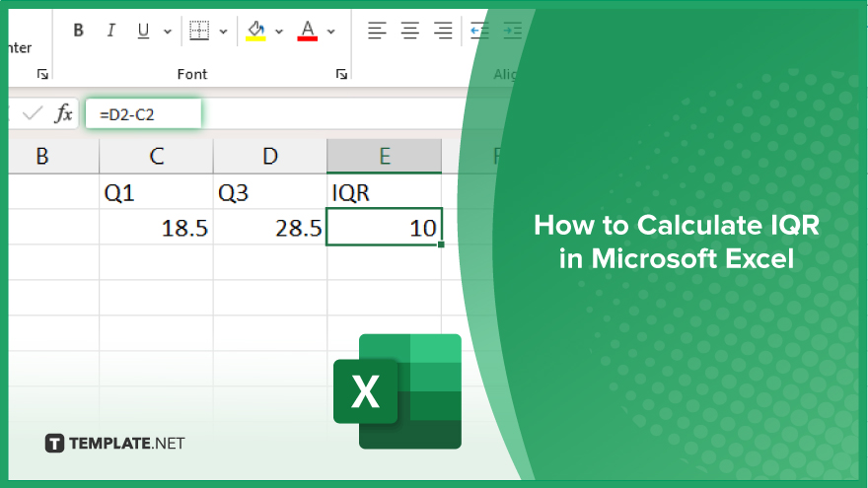Open fill color dropdown arrow
The height and width of the screenshot is (488, 868).
tap(279, 32)
